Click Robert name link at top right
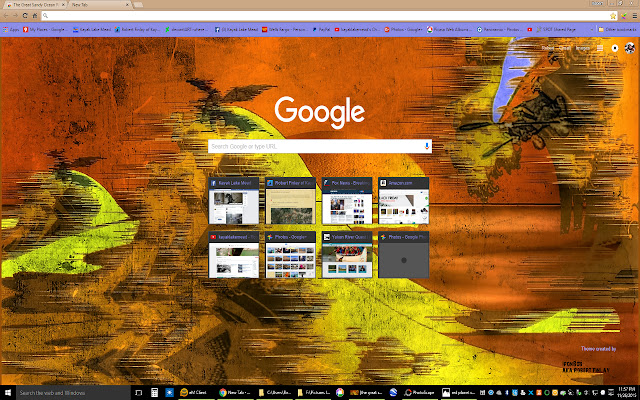The width and height of the screenshot is (640, 400). click(547, 48)
